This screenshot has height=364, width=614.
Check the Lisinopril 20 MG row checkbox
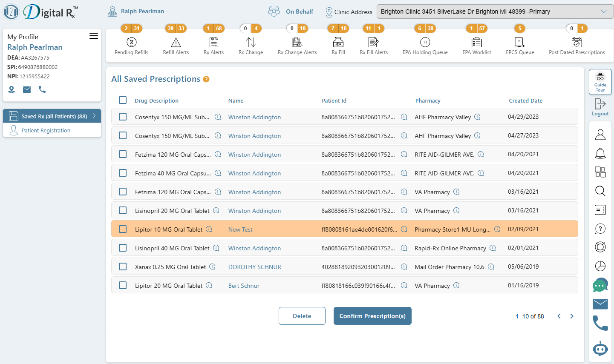tap(123, 210)
